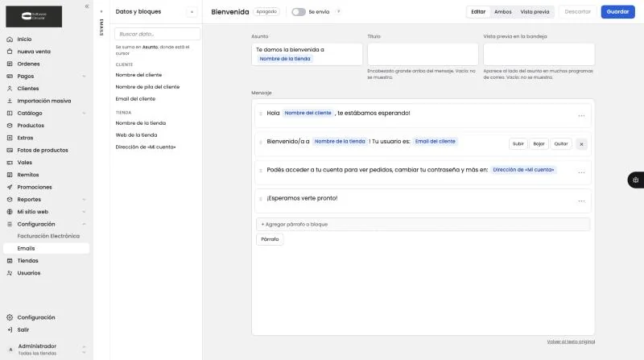The image size is (644, 360).
Task: Click Bajar on the Bienvenido/a paragraph
Action: [x=539, y=144]
